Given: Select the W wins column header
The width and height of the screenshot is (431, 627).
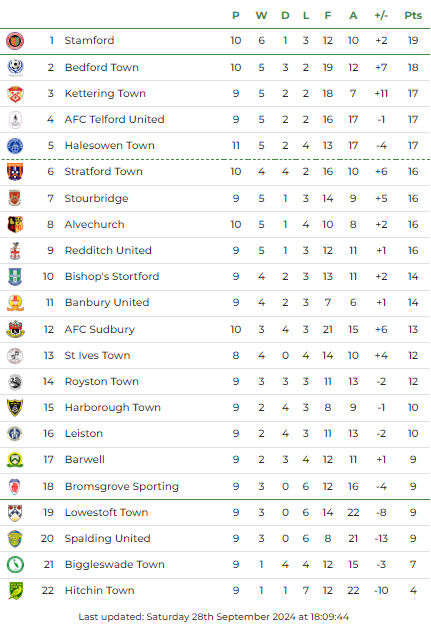Looking at the screenshot, I should coord(261,16).
